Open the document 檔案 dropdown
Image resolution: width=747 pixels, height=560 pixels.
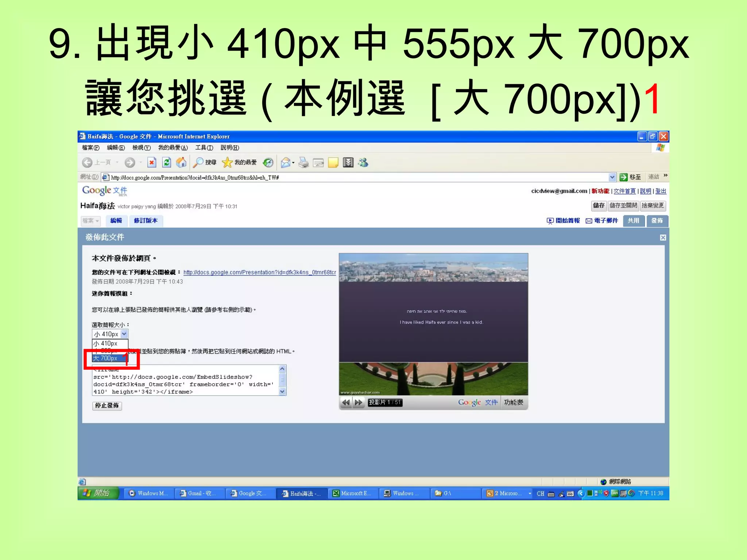tap(90, 221)
